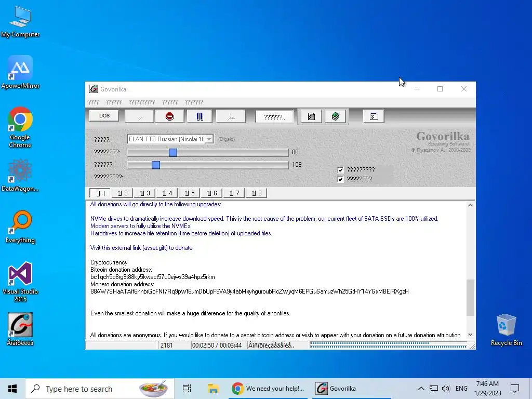The height and width of the screenshot is (399, 532).
Task: Click the Monero address starting with 88AW7SHa
Action: [249, 291]
